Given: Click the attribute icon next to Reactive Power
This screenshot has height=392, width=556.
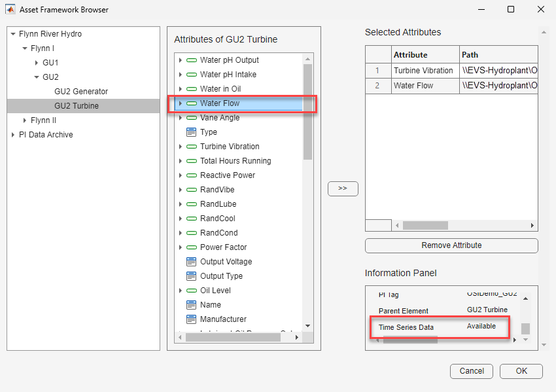Looking at the screenshot, I should coord(192,175).
